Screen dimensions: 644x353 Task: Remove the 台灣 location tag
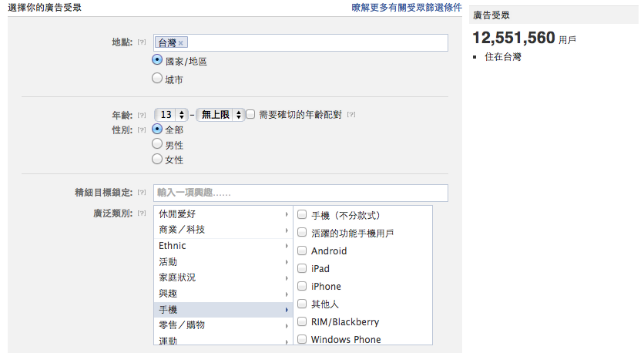[180, 42]
